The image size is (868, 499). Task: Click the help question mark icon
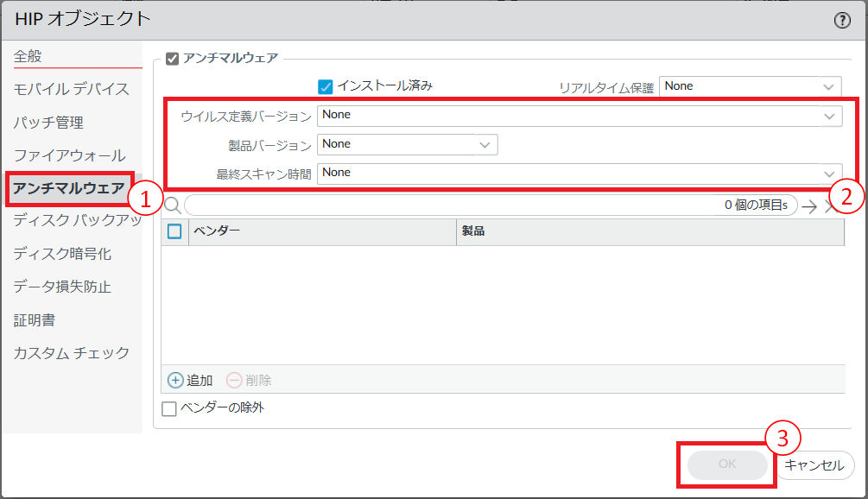(842, 21)
